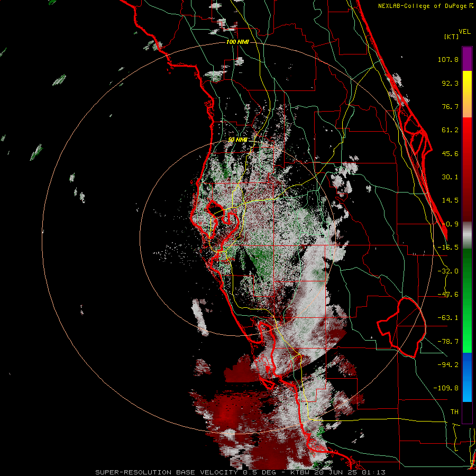
Task: Pick the blue segment of the velocity bar
Action: point(467,377)
